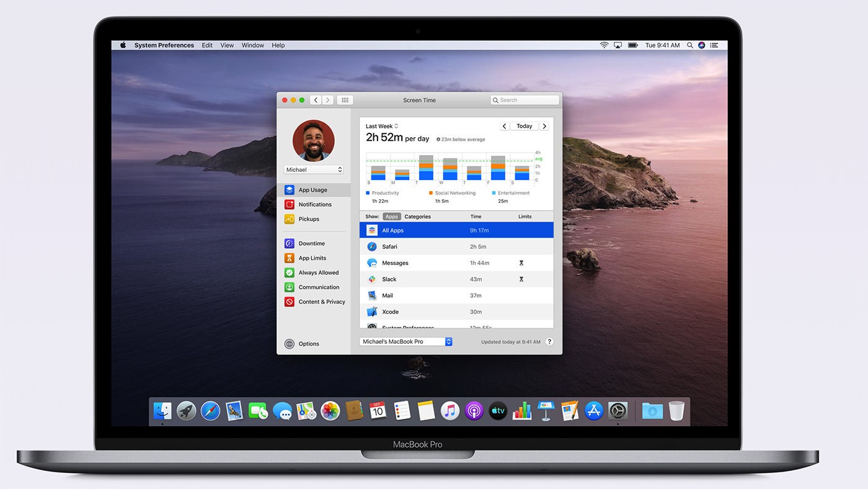Click the show all preferences grid icon
Viewport: 868px width, 489px height.
[x=345, y=100]
